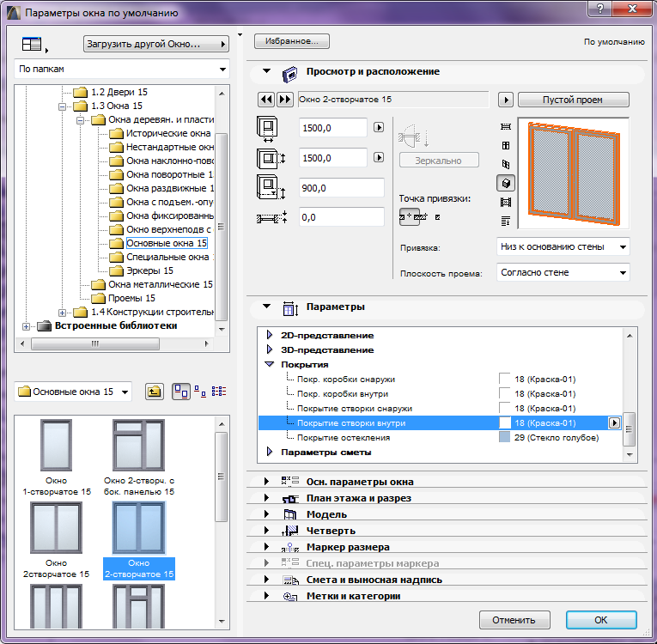Screen dimensions: 657x644
Task: Go to previous library part arrow
Action: coord(265,100)
